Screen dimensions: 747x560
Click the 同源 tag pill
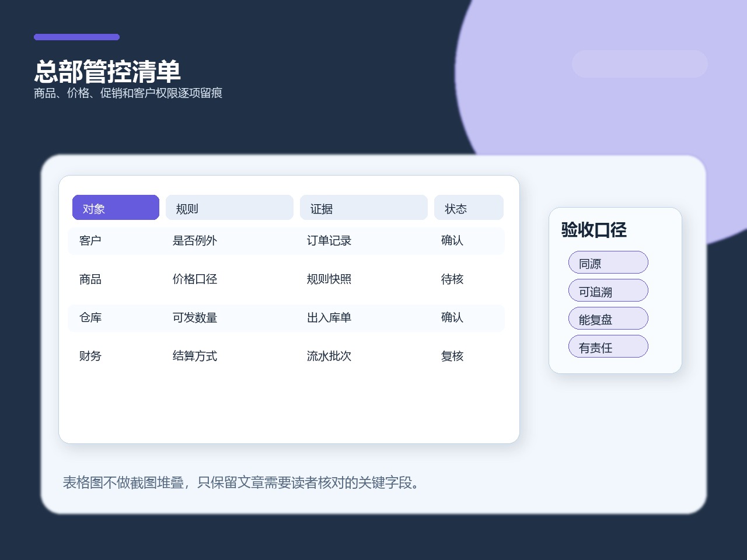pos(608,262)
